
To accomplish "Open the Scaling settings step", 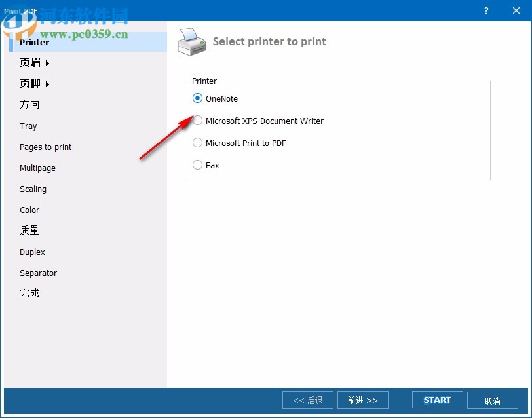I will click(x=33, y=189).
